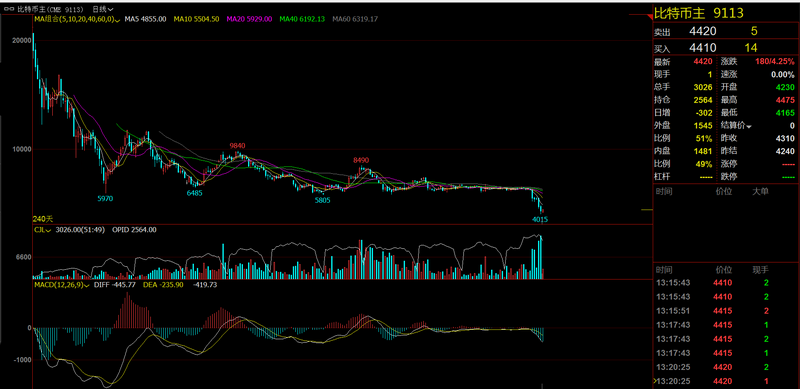This screenshot has width=800, height=389.
Task: Click the 速涨 value 0.00%
Action: pos(783,75)
